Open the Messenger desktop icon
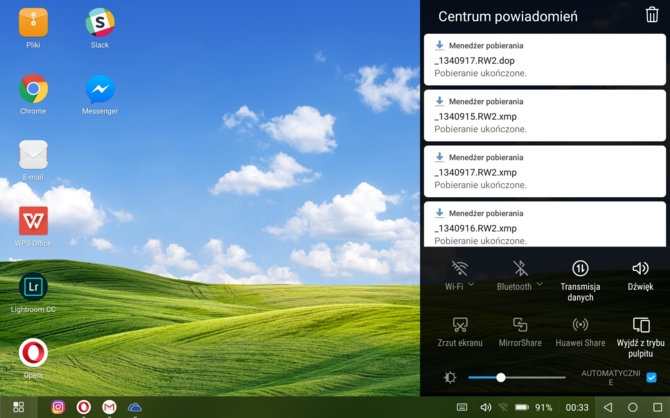This screenshot has width=670, height=418. 100,89
